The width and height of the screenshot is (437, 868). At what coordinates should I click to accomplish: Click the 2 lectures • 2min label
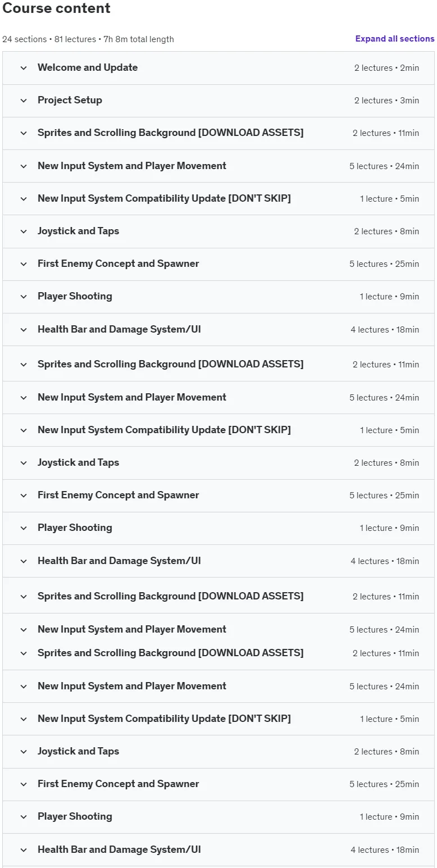click(x=386, y=68)
